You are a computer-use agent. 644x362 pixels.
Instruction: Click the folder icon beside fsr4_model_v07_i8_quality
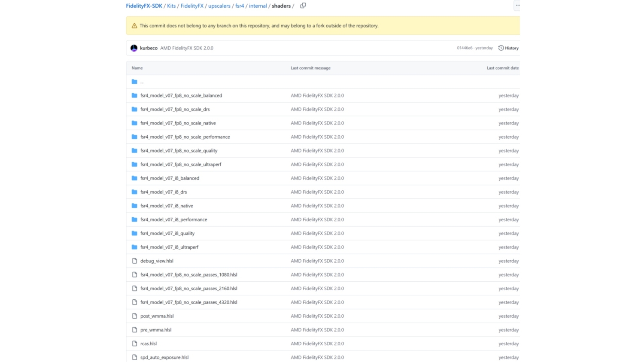[x=134, y=233]
